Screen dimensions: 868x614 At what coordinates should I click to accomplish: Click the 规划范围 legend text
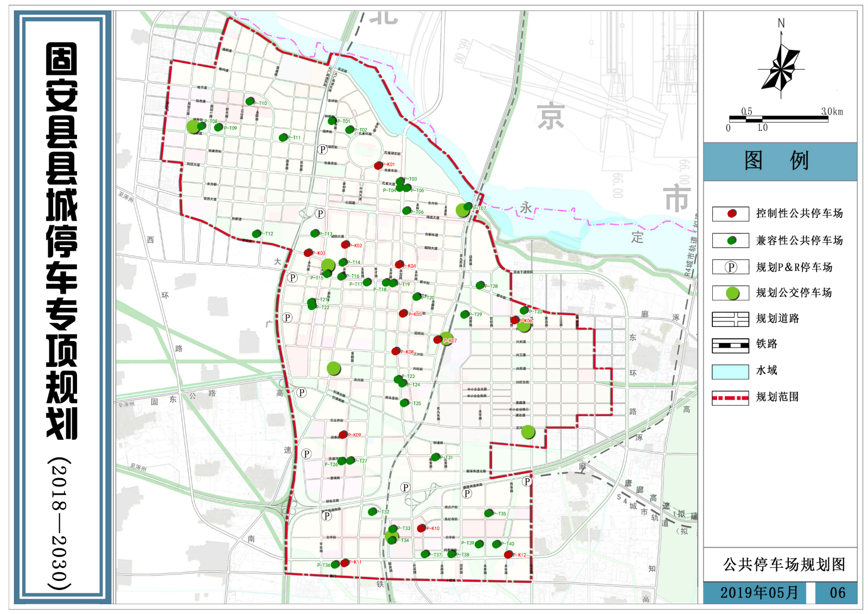[777, 397]
